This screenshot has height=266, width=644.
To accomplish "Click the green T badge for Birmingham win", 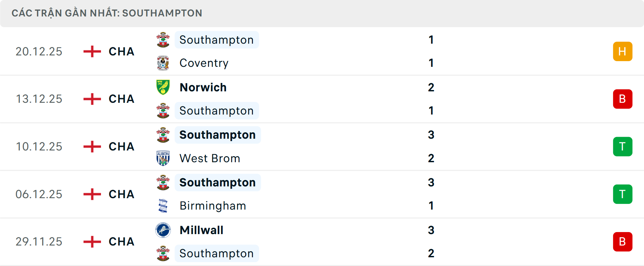I will 623,194.
